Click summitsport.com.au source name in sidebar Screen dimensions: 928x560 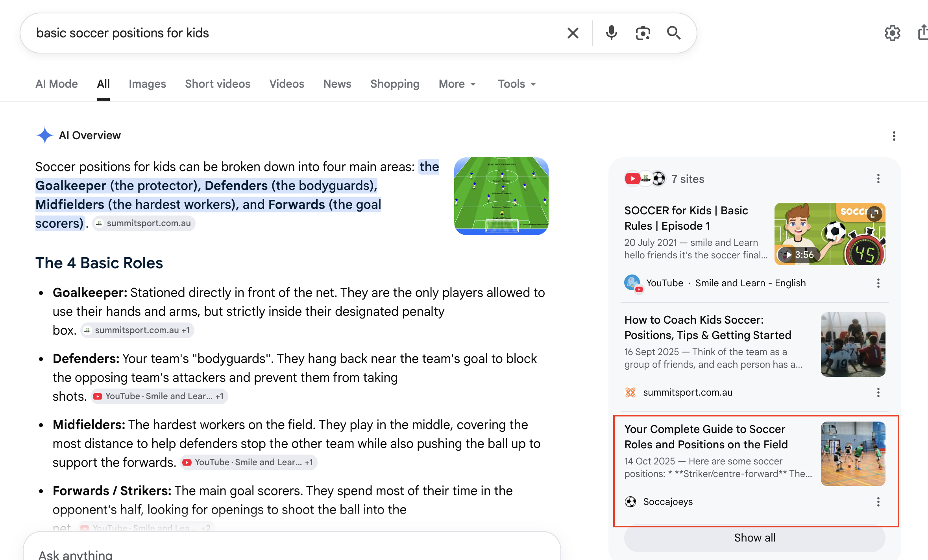point(688,392)
